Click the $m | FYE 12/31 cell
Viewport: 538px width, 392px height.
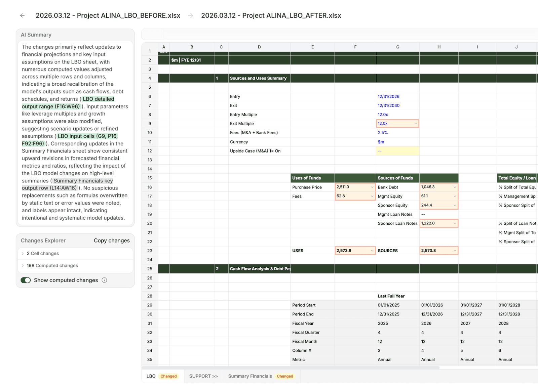click(192, 60)
